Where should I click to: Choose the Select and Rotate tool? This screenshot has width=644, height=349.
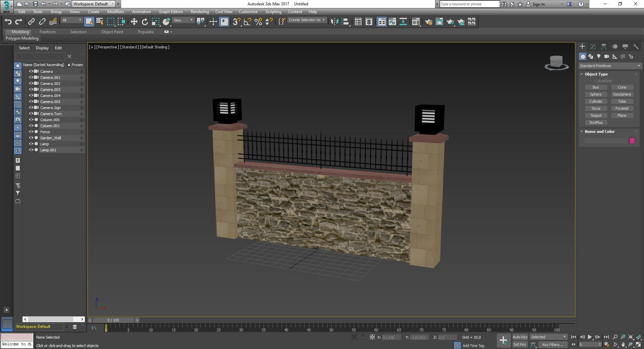click(145, 22)
